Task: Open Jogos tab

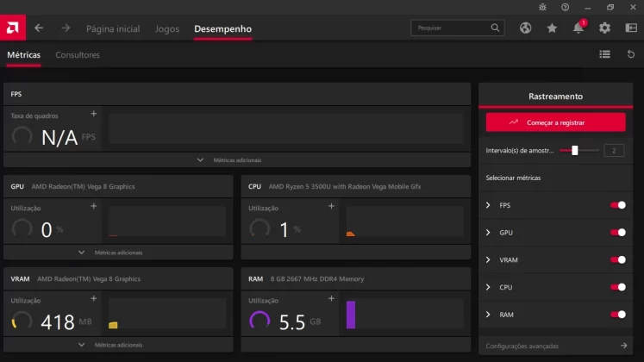Action: coord(166,28)
